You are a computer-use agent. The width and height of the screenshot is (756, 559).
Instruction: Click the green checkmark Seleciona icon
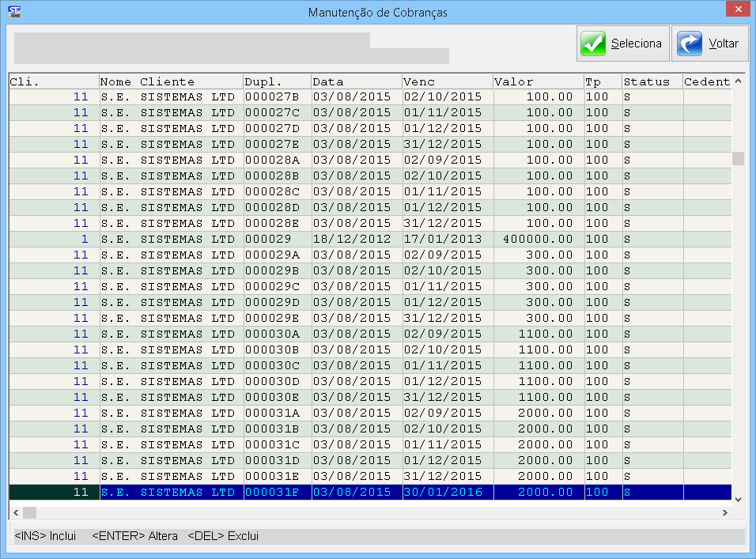tap(593, 43)
